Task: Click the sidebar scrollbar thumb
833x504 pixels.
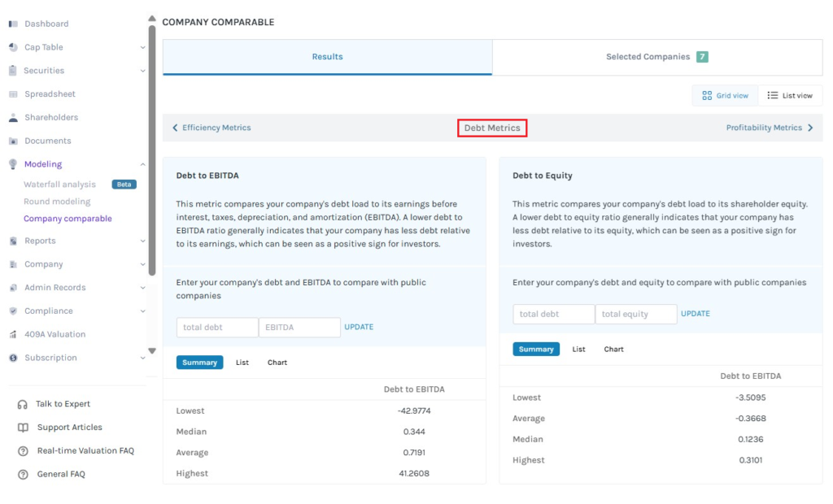Action: coord(152,150)
